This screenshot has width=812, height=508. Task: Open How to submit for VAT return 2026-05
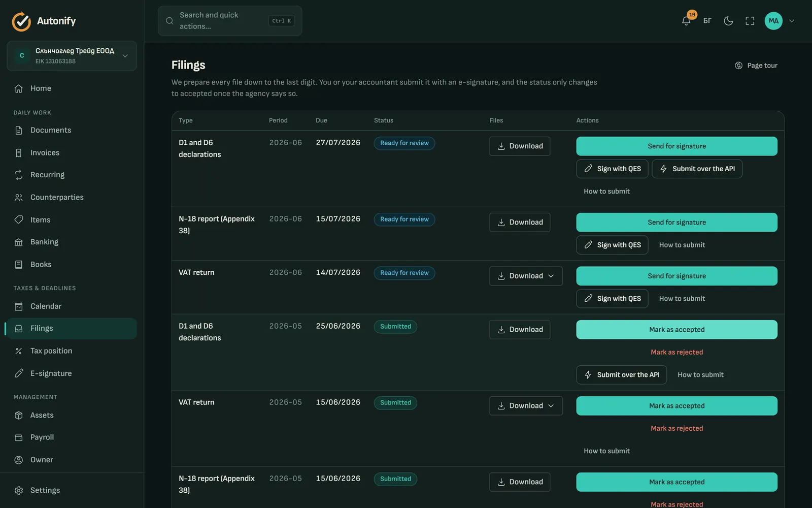pyautogui.click(x=606, y=451)
